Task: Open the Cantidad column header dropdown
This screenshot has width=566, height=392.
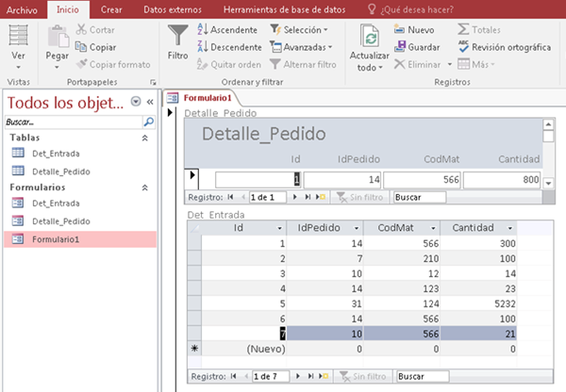Action: [510, 228]
